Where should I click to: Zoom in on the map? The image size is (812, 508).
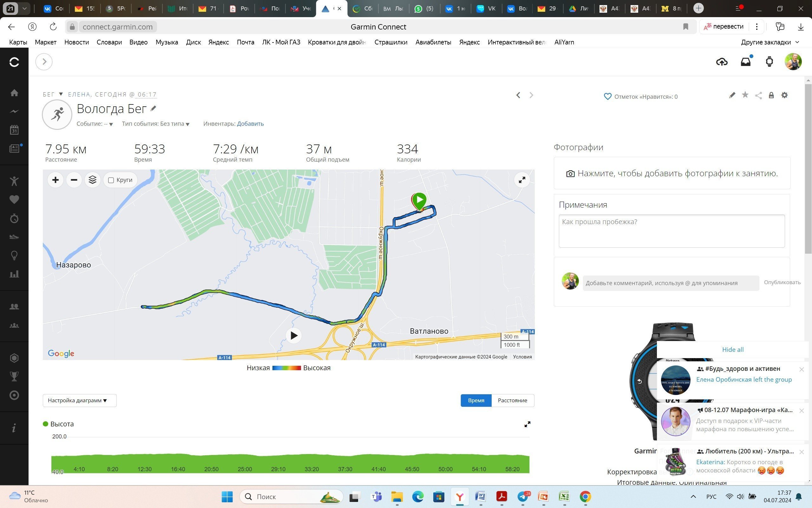pos(56,180)
